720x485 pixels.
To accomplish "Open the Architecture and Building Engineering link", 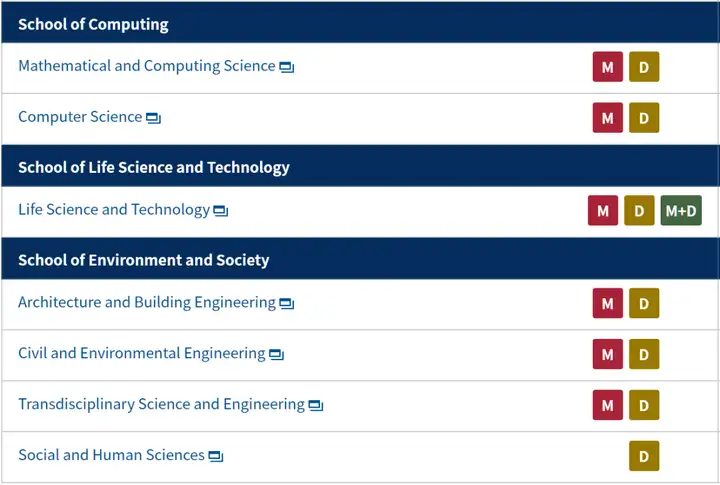I will pyautogui.click(x=147, y=303).
